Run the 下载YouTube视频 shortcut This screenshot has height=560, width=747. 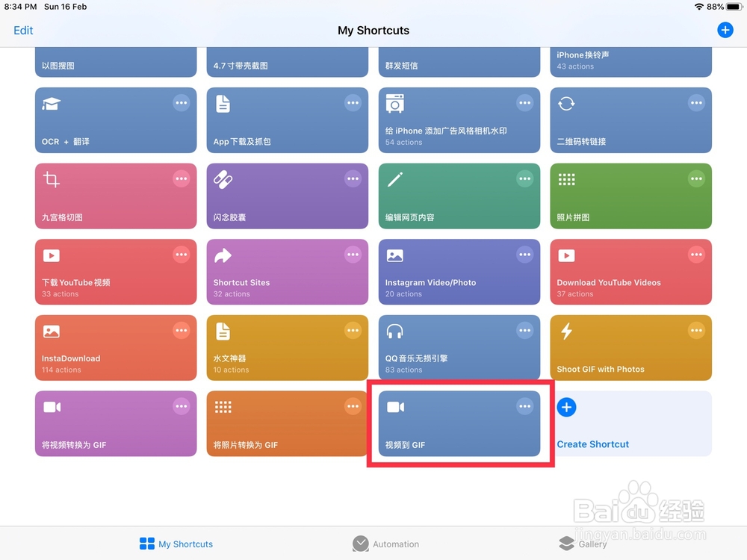(116, 272)
